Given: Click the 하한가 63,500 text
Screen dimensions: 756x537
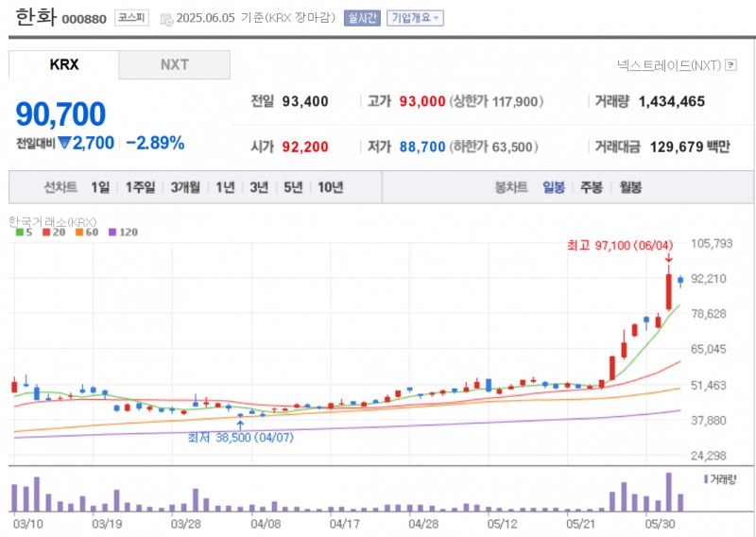Looking at the screenshot, I should click(x=493, y=147).
